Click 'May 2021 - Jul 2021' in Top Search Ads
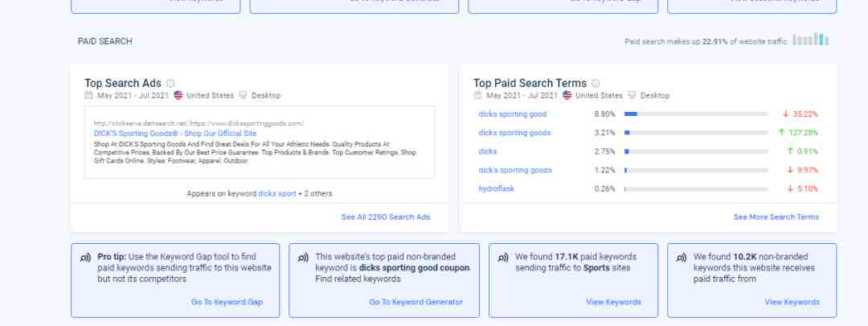The width and height of the screenshot is (868, 326). tap(133, 95)
